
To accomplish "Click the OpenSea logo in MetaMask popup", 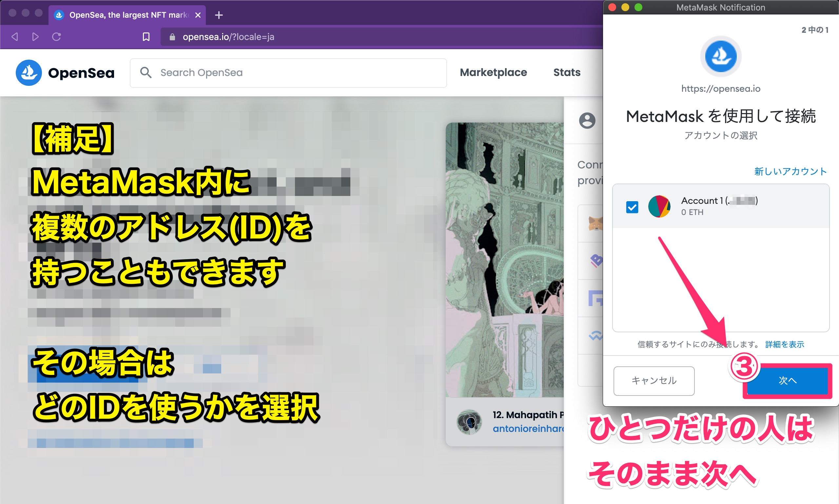I will (x=720, y=56).
